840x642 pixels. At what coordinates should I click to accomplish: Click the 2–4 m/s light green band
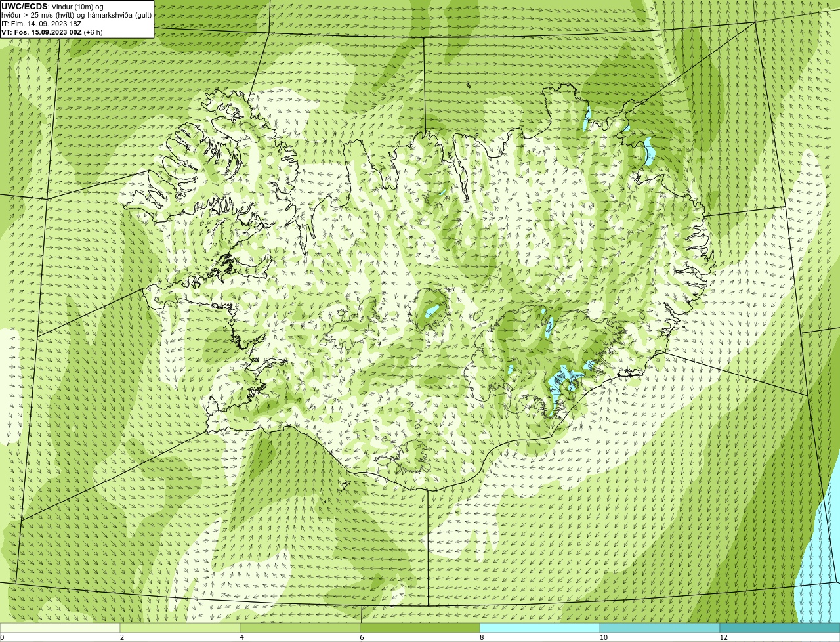tap(180, 628)
